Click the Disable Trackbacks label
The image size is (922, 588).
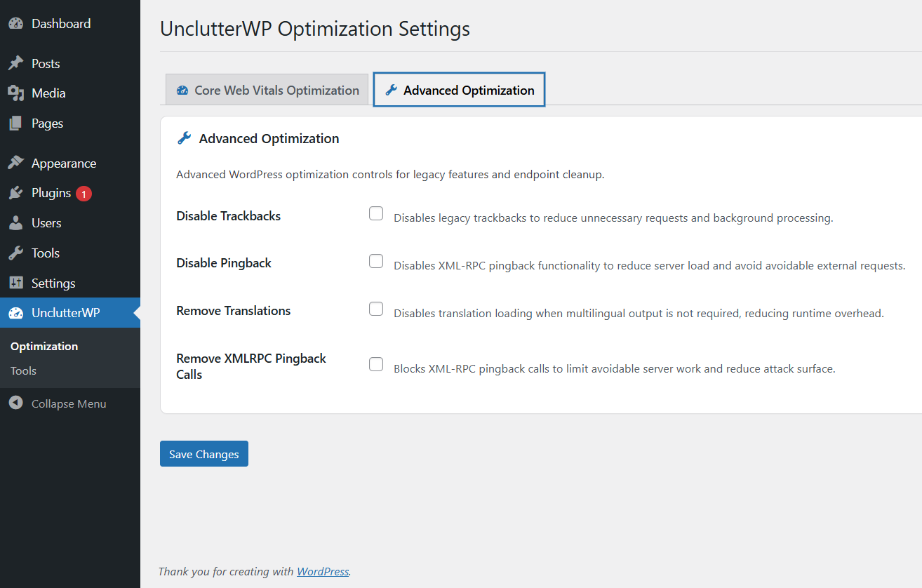click(229, 216)
